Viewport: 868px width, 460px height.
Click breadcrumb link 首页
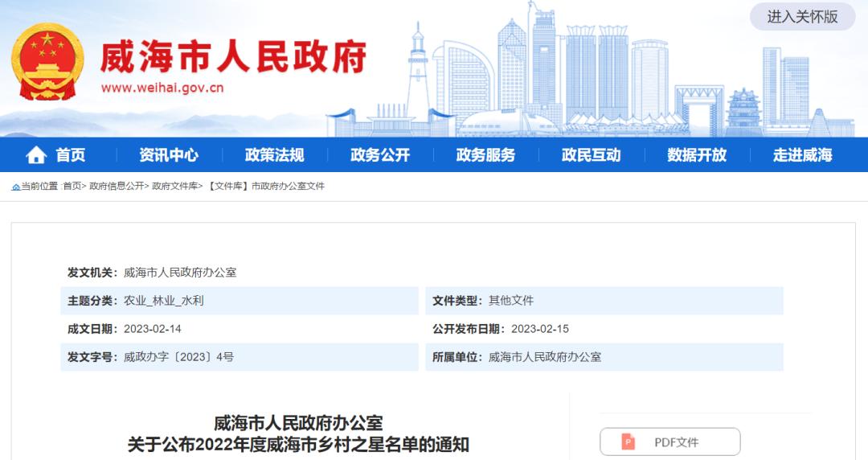tap(72, 187)
